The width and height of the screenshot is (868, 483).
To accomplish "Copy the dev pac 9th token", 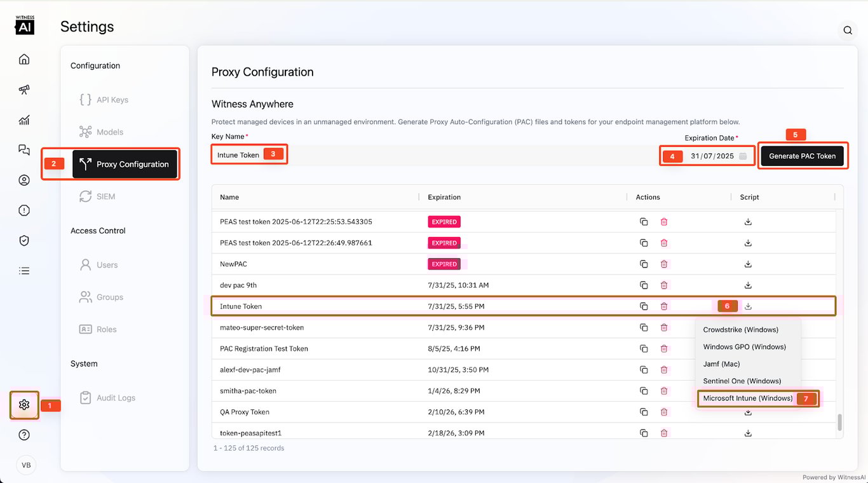I will click(644, 285).
